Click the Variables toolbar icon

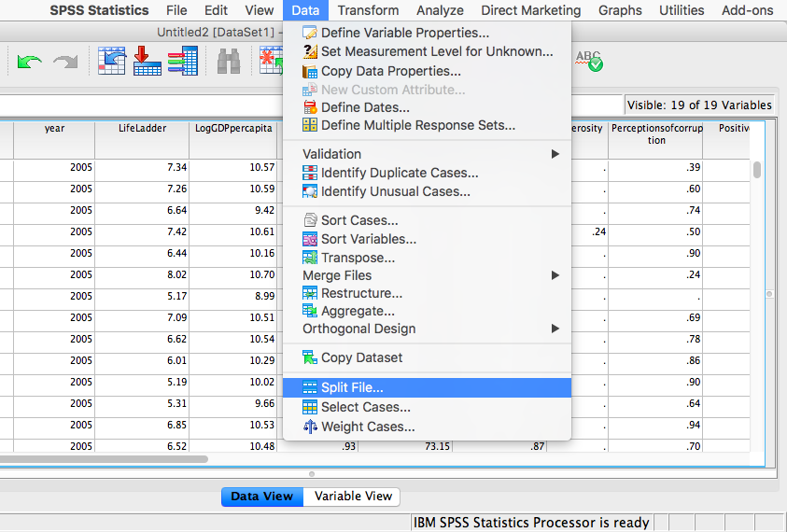click(x=183, y=61)
